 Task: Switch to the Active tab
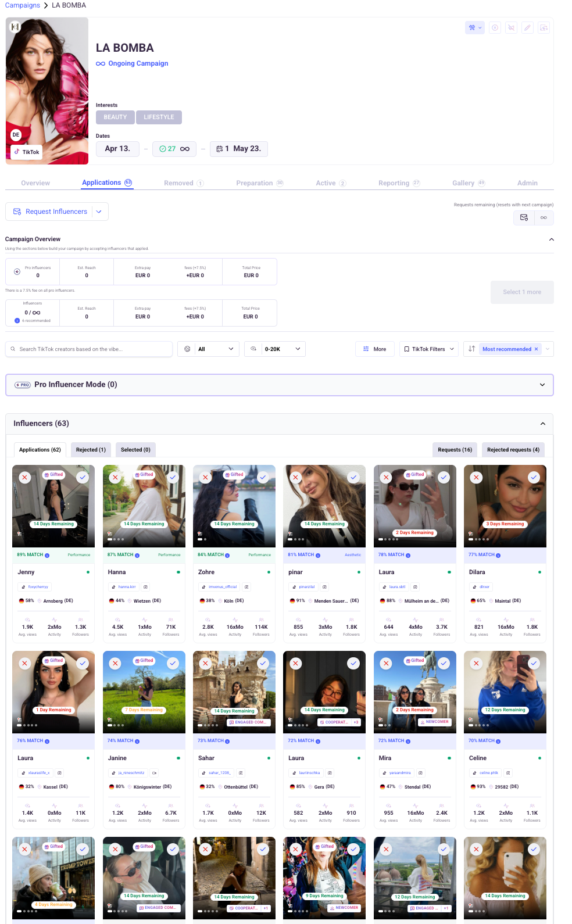(x=331, y=183)
